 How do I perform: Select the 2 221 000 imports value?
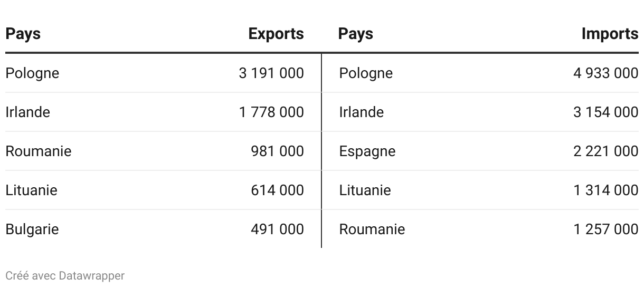606,151
